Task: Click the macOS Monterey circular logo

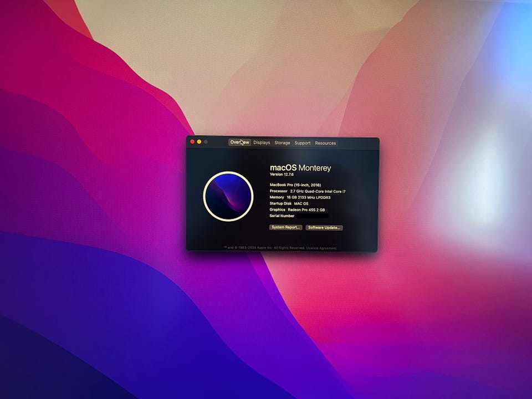Action: click(228, 196)
